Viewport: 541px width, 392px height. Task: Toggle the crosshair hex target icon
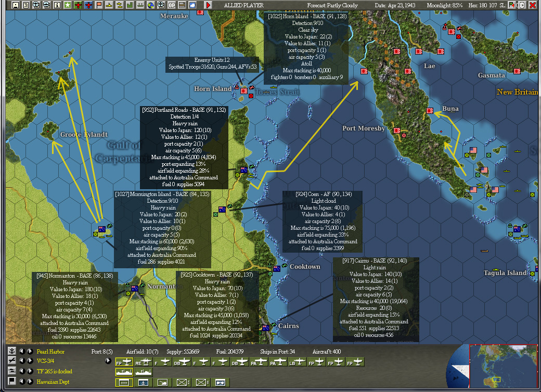pos(161,5)
